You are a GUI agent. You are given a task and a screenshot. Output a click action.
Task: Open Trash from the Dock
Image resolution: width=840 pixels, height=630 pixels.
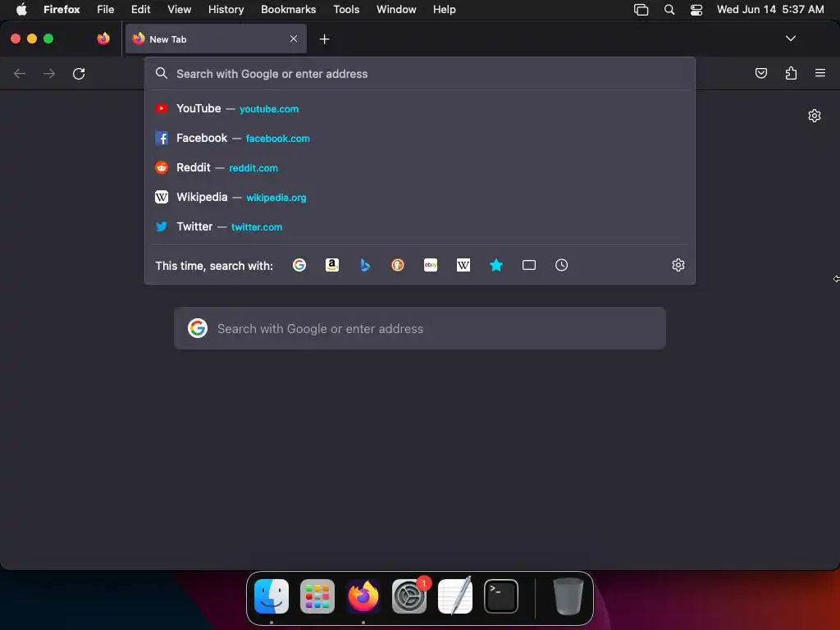(x=568, y=596)
